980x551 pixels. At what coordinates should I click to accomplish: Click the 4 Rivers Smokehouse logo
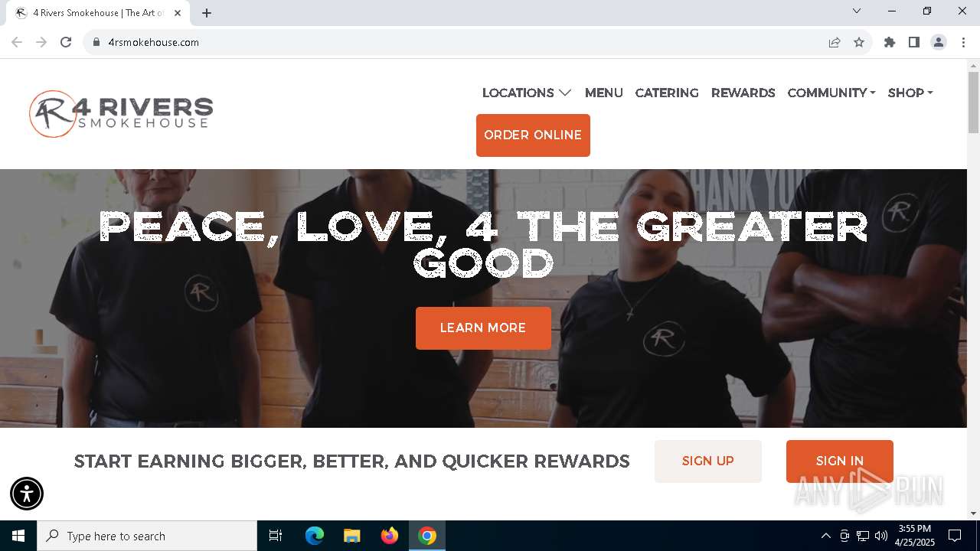coord(121,114)
